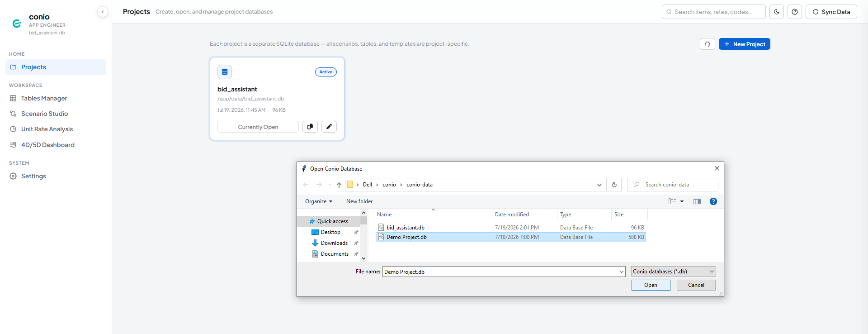Click the Forward arrow in the file dialog
The height and width of the screenshot is (334, 868).
[x=319, y=185]
